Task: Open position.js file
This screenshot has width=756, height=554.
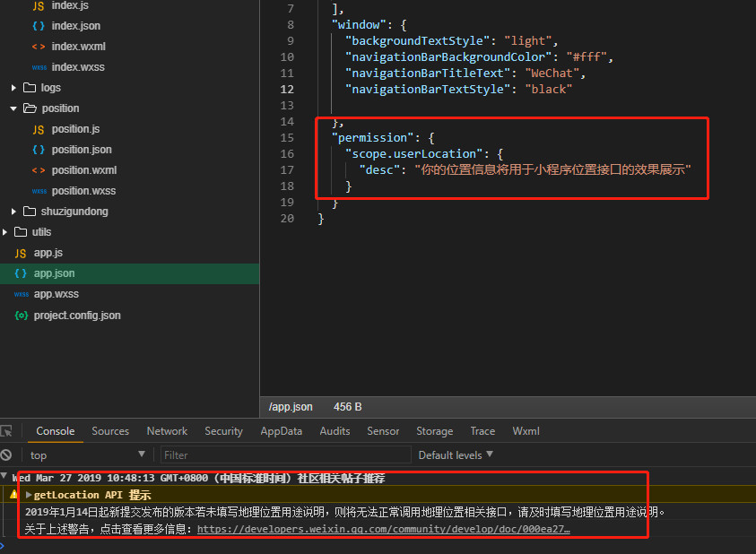Action: 75,129
